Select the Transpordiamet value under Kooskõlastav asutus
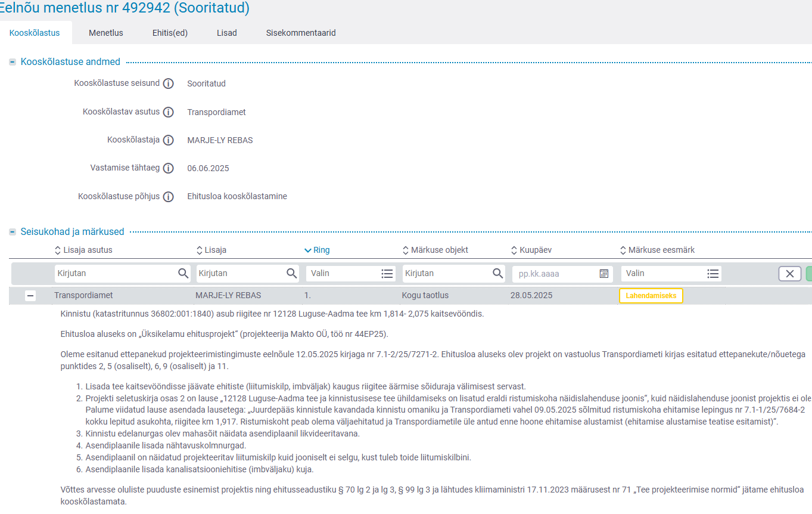 216,112
